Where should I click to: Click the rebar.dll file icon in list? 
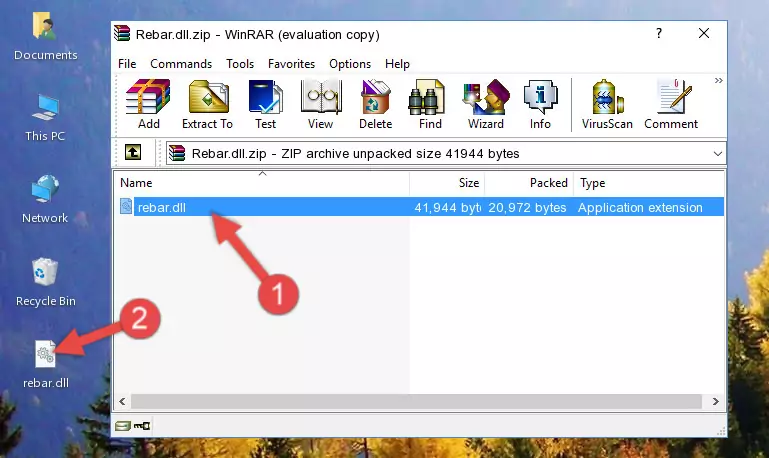point(126,206)
